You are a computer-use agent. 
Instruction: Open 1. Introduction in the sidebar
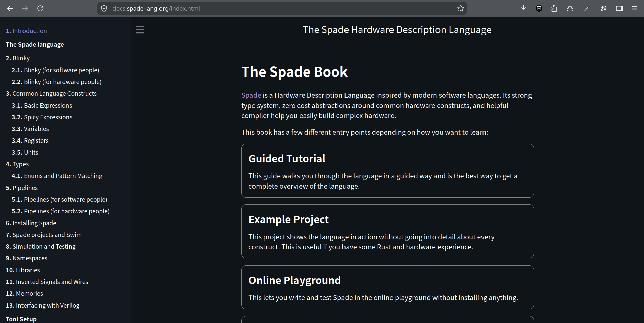pyautogui.click(x=26, y=31)
